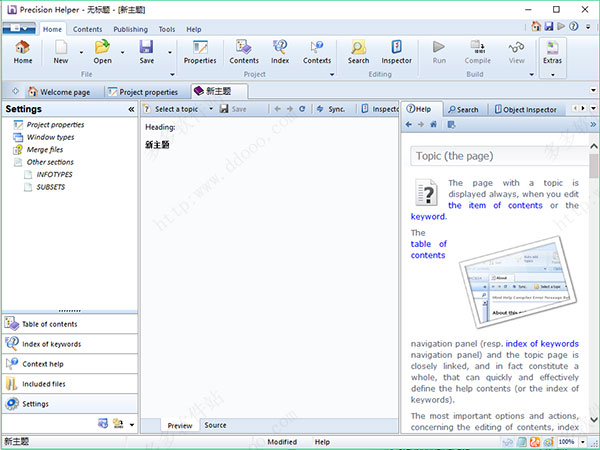
Task: Open the Search tab in right panel
Action: point(463,110)
